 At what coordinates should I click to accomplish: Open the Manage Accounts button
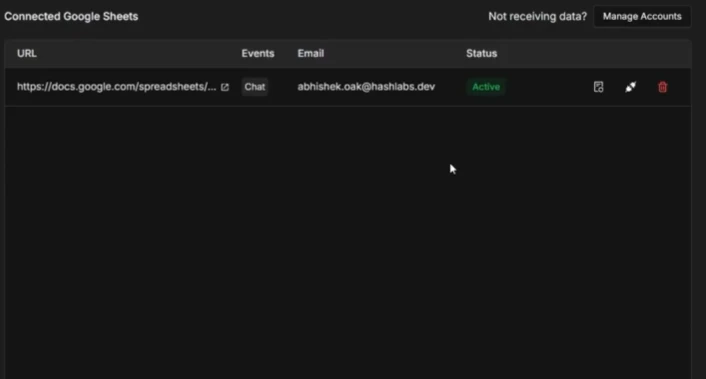tap(642, 17)
